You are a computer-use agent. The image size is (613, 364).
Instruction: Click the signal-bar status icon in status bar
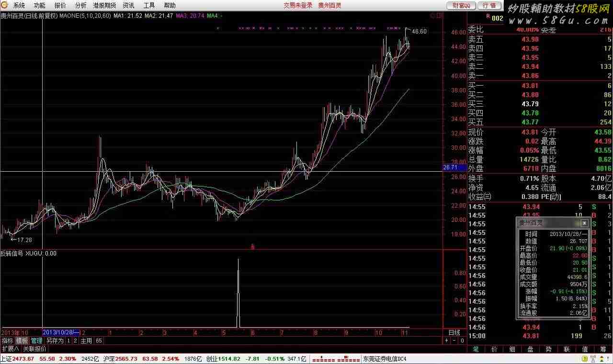point(335,359)
